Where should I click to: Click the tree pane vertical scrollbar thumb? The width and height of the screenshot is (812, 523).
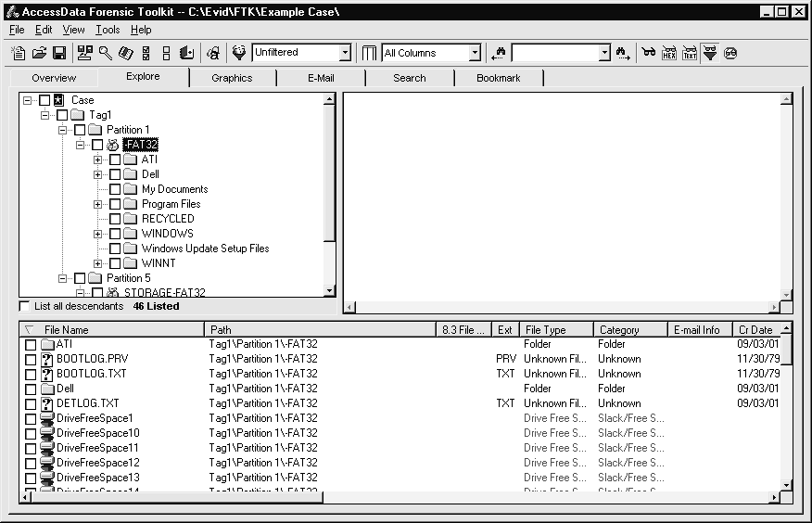click(329, 173)
